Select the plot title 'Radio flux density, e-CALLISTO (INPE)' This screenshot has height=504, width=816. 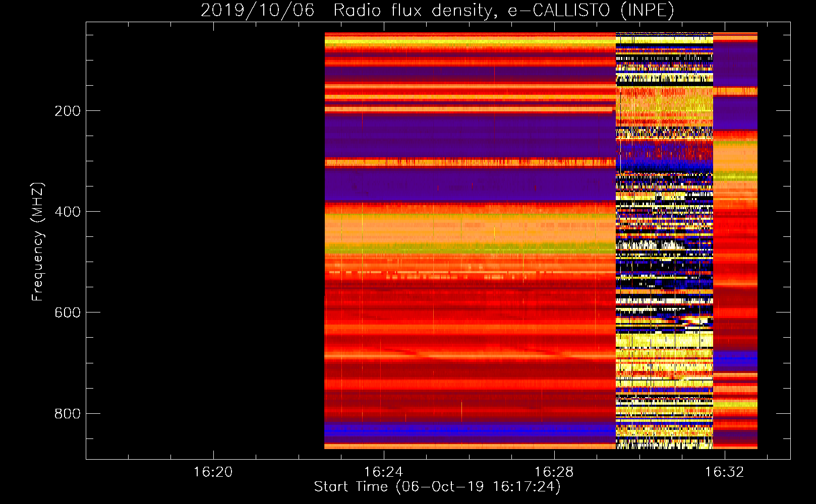[503, 10]
